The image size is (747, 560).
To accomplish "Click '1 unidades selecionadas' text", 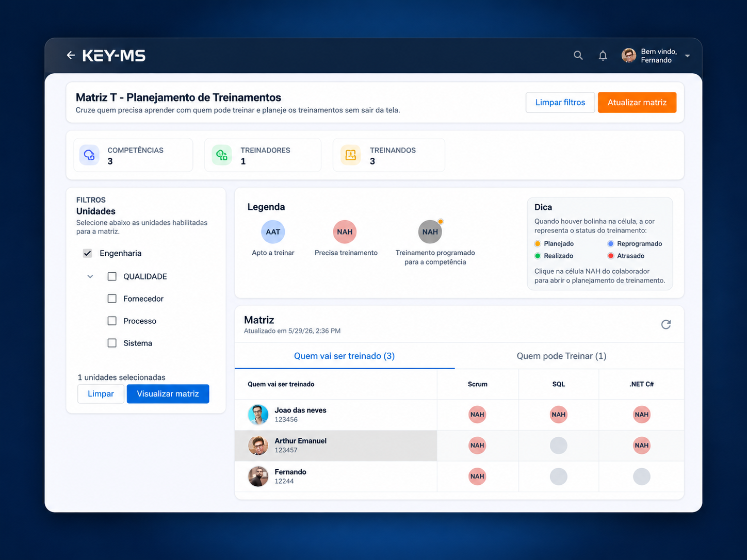I will [122, 377].
